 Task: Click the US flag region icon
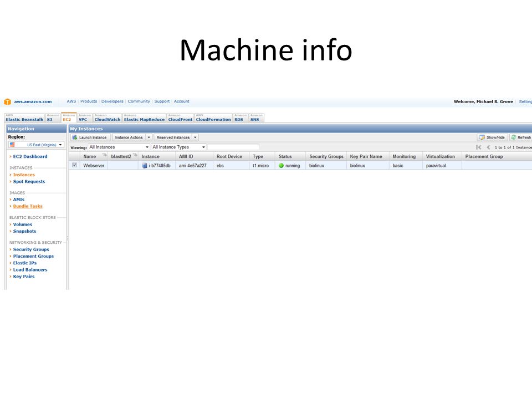click(12, 145)
